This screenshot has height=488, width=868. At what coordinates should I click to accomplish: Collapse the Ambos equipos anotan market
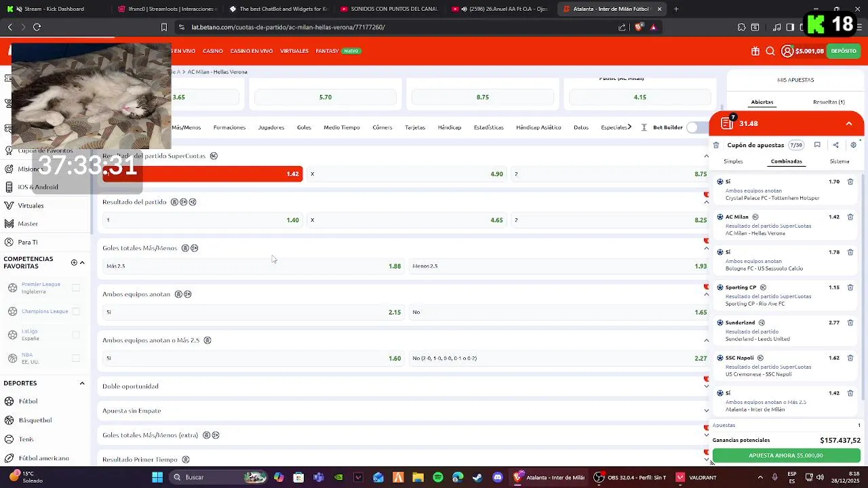tap(706, 294)
